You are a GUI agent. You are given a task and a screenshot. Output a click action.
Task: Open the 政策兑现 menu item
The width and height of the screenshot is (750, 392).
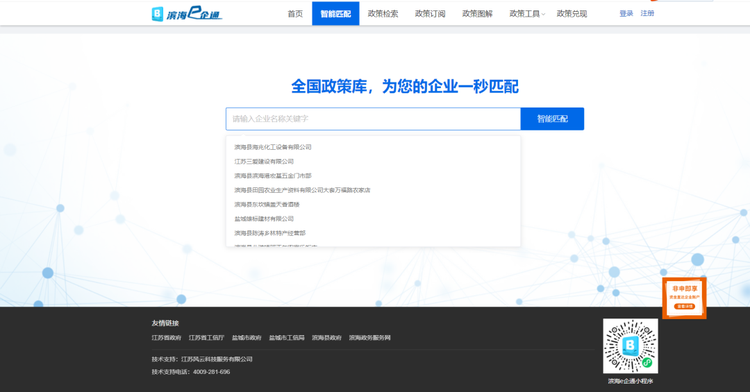click(x=572, y=14)
